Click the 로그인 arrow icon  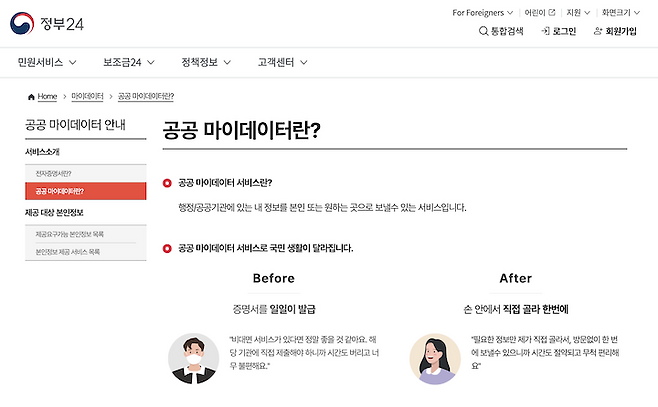click(x=546, y=31)
